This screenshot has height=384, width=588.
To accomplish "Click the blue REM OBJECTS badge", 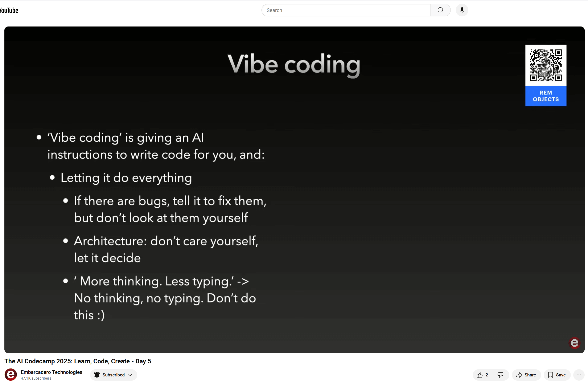I will click(x=546, y=96).
